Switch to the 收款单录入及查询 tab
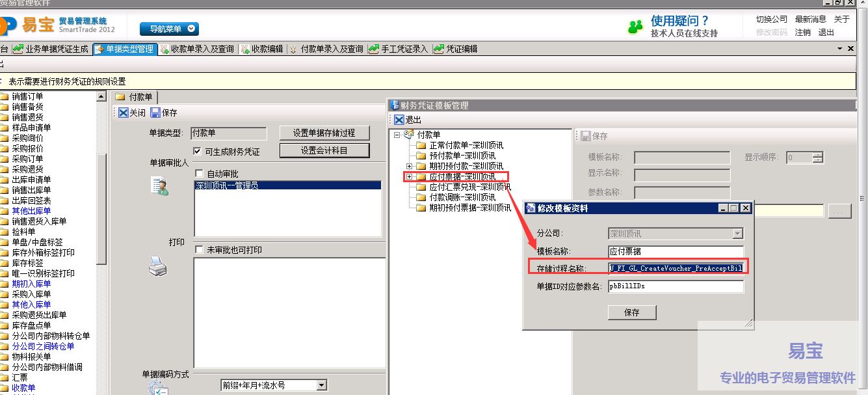This screenshot has width=868, height=395. (x=198, y=49)
